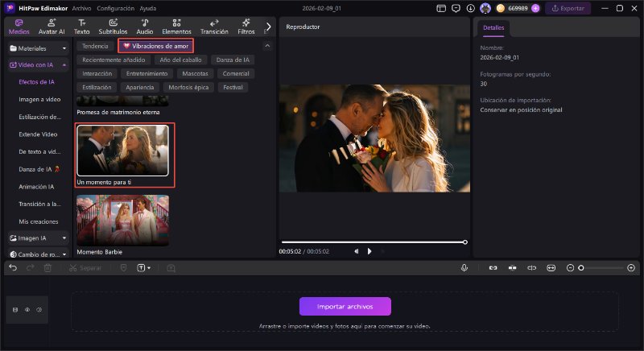Open the user avatar profile
Screen dimensions: 644x351
(x=485, y=8)
